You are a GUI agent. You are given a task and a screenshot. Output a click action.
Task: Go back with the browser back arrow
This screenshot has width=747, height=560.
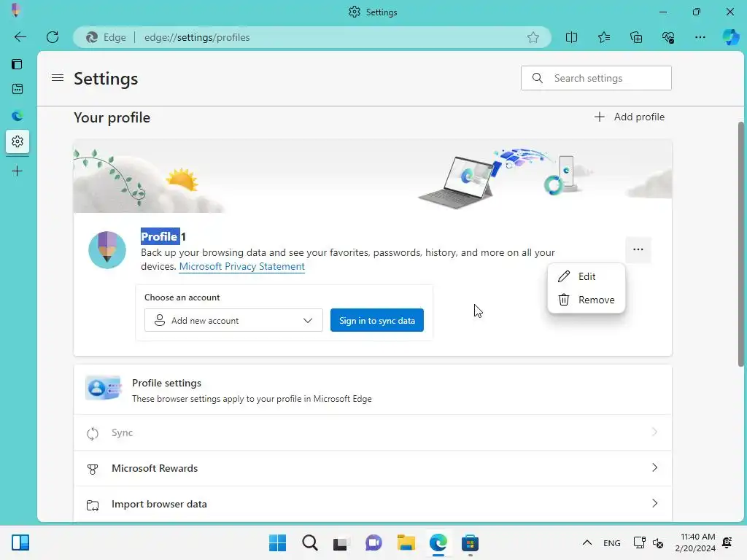click(20, 37)
